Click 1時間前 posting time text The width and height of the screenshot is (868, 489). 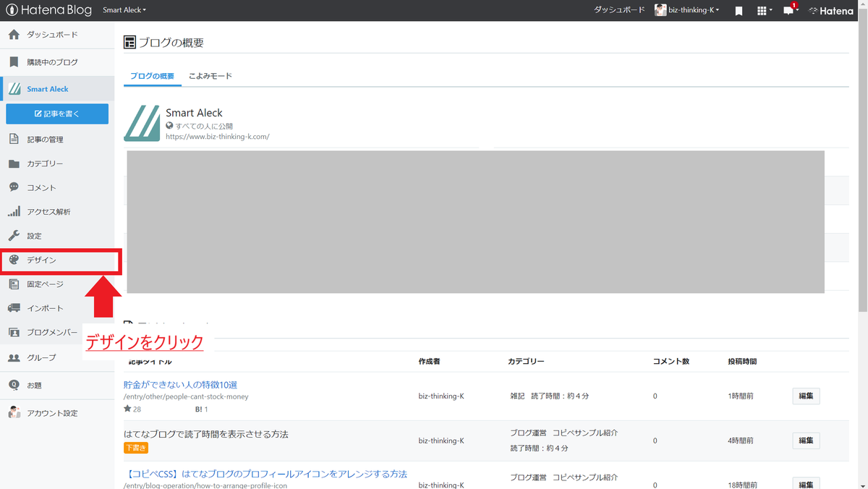click(741, 396)
